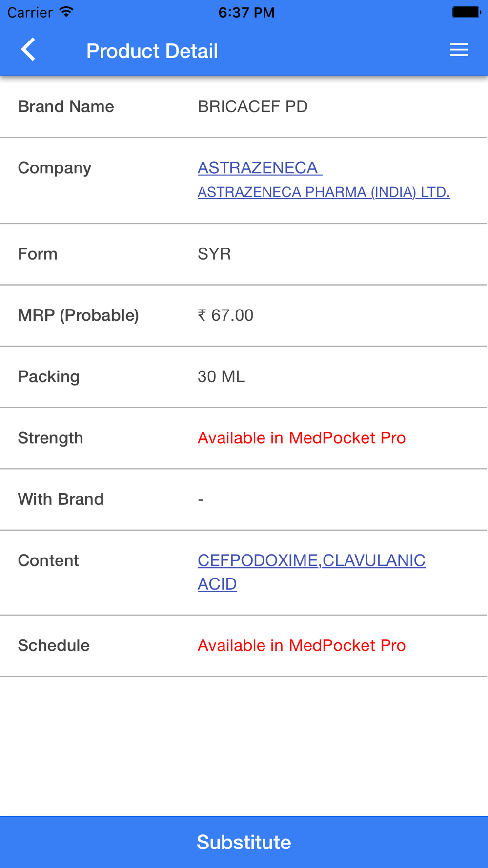Tap the With Brand row label
This screenshot has height=868, width=488.
tap(61, 499)
